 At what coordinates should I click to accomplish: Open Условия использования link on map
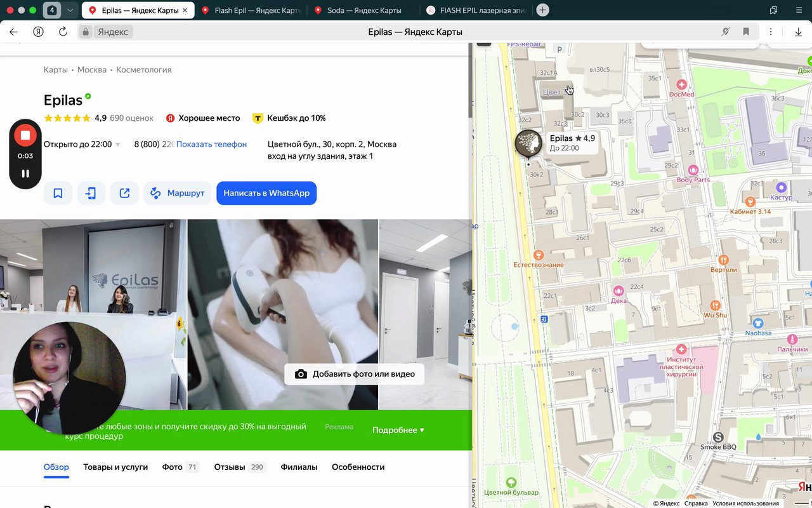point(745,504)
